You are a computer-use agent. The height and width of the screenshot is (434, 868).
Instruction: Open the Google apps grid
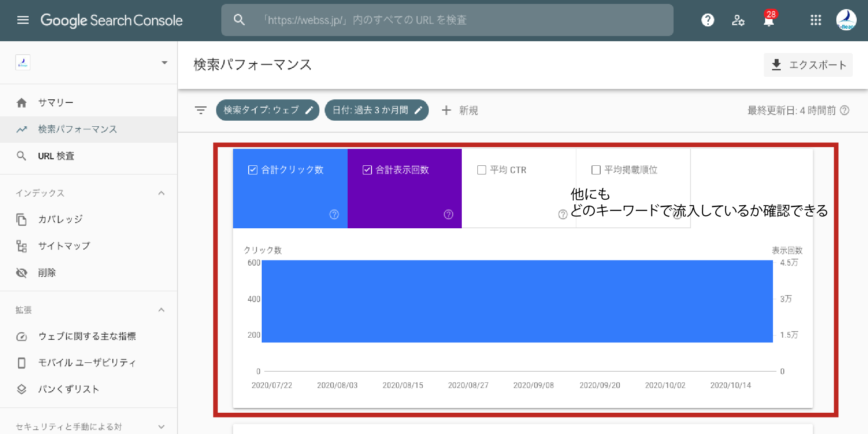[815, 20]
